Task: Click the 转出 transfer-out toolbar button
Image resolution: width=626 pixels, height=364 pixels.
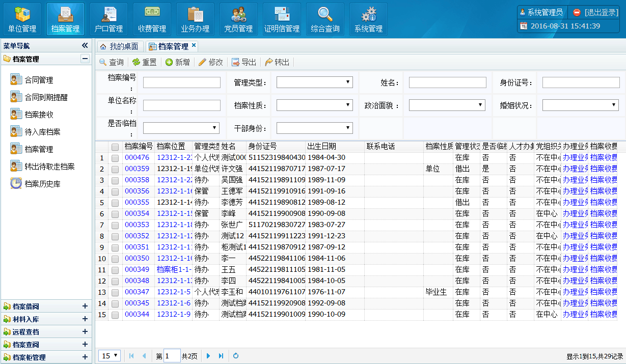Action: point(277,62)
